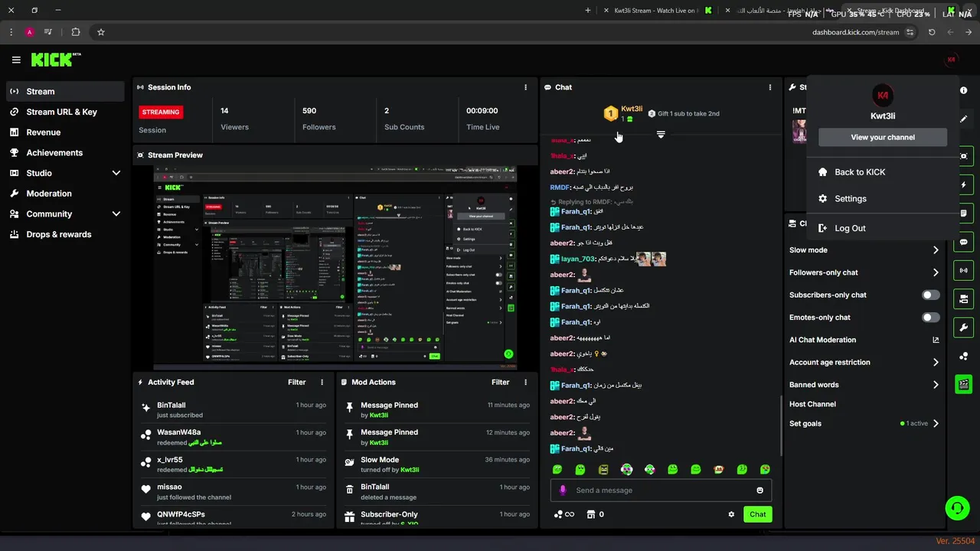Screen dimensions: 980x551
Task: Select Log Out in profile menu
Action: coord(882,228)
